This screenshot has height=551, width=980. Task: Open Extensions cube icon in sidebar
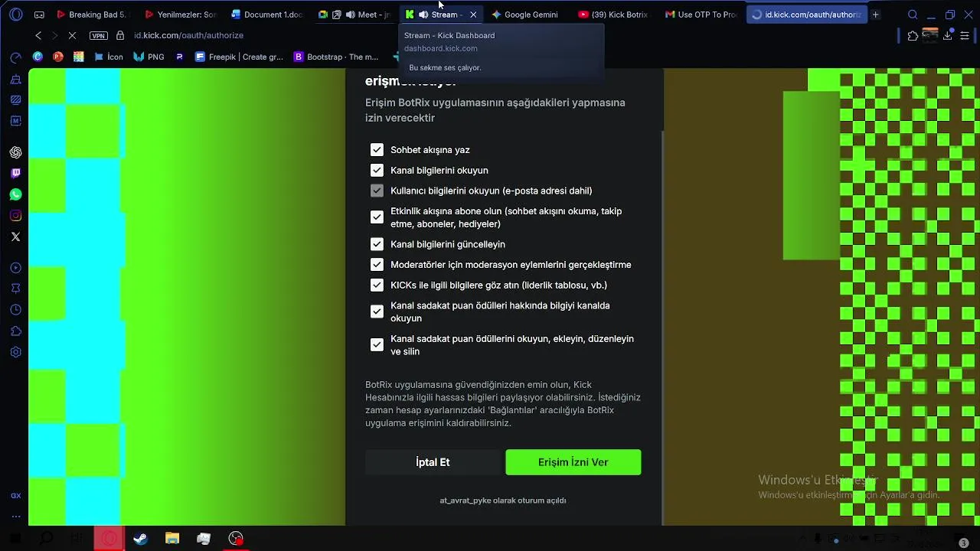[15, 331]
